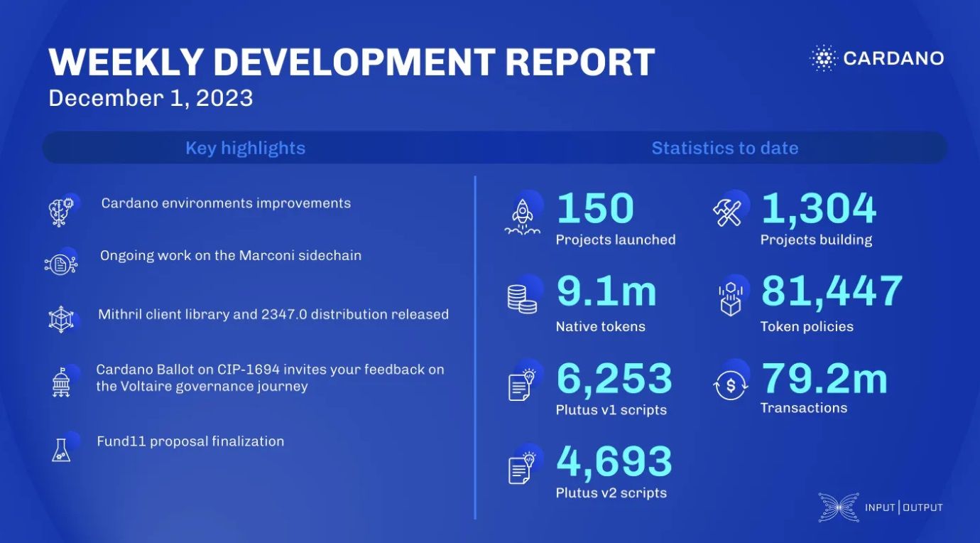Click the flask icon beside Fund11 proposal
980x543 pixels.
[61, 449]
